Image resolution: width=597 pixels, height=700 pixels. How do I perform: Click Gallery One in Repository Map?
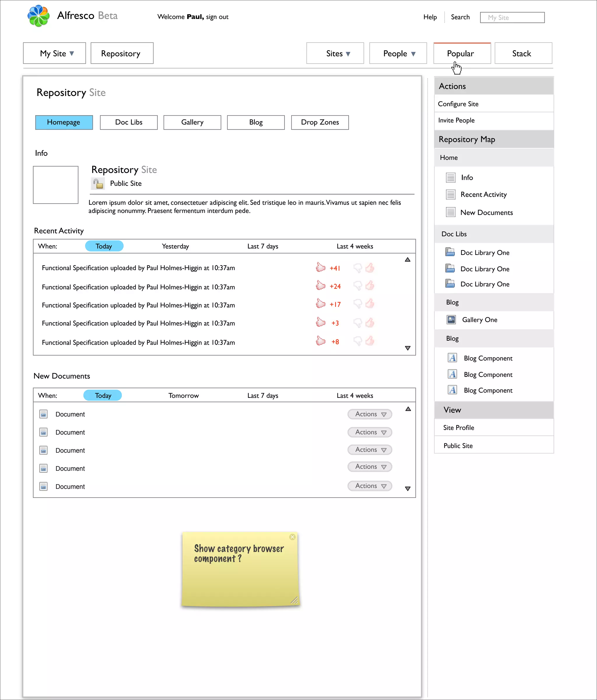click(480, 320)
